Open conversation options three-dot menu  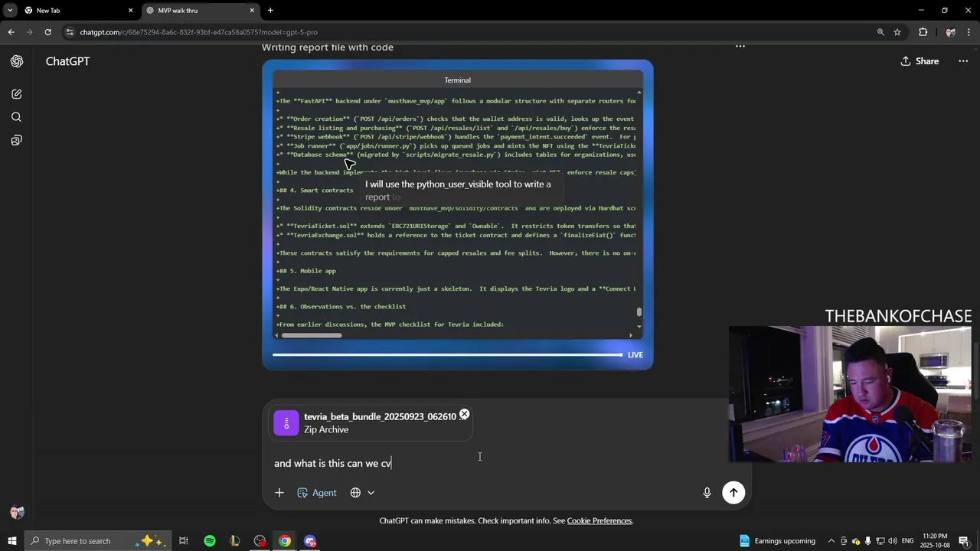(963, 61)
